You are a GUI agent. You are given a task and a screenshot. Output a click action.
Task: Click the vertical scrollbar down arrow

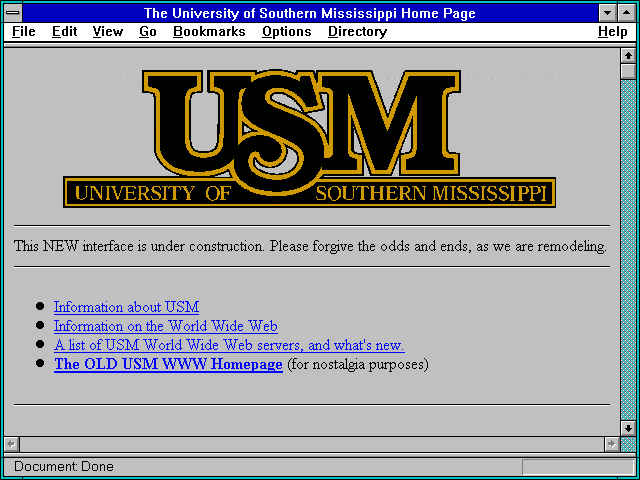628,428
